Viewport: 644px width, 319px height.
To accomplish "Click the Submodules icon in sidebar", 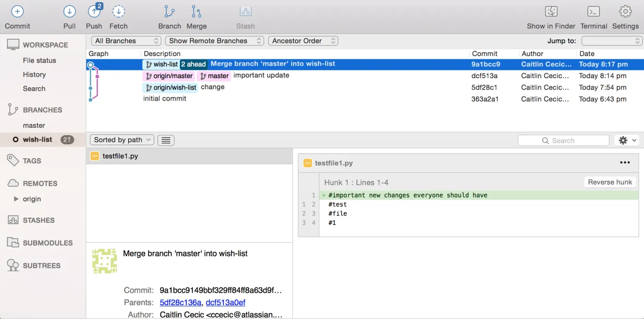I will click(x=13, y=242).
